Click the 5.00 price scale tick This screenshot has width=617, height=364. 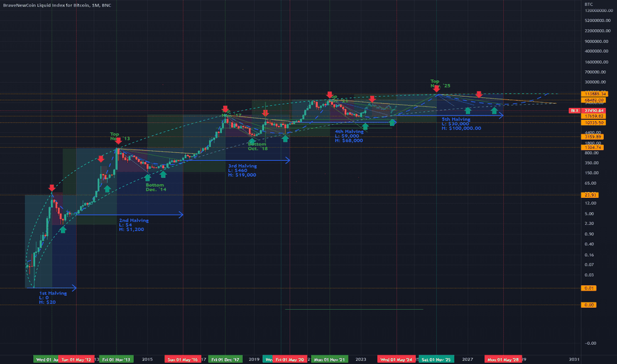click(589, 214)
